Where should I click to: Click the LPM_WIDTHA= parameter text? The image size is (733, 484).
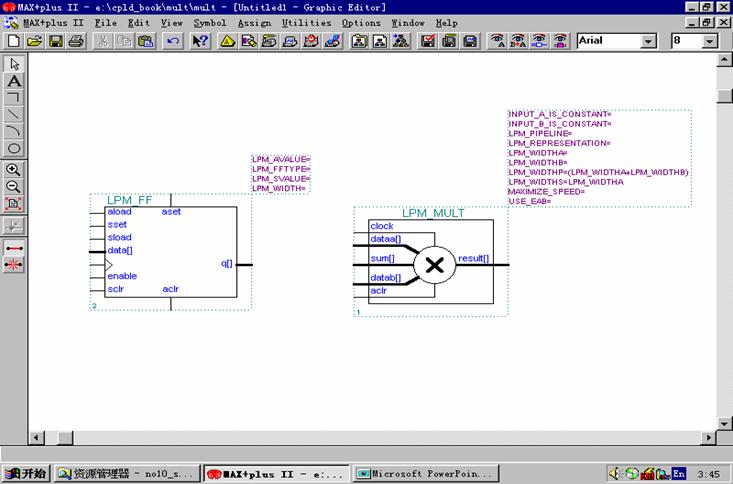coord(538,153)
